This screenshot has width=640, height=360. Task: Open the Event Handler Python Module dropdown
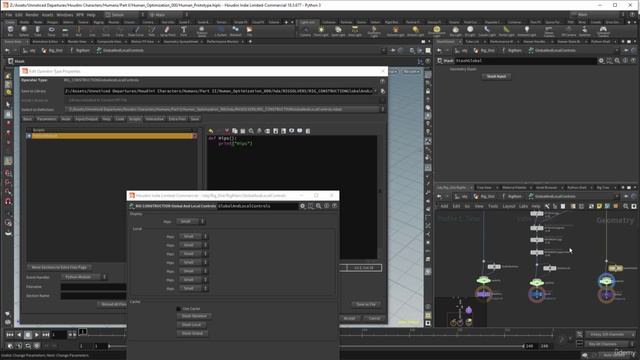coord(84,277)
